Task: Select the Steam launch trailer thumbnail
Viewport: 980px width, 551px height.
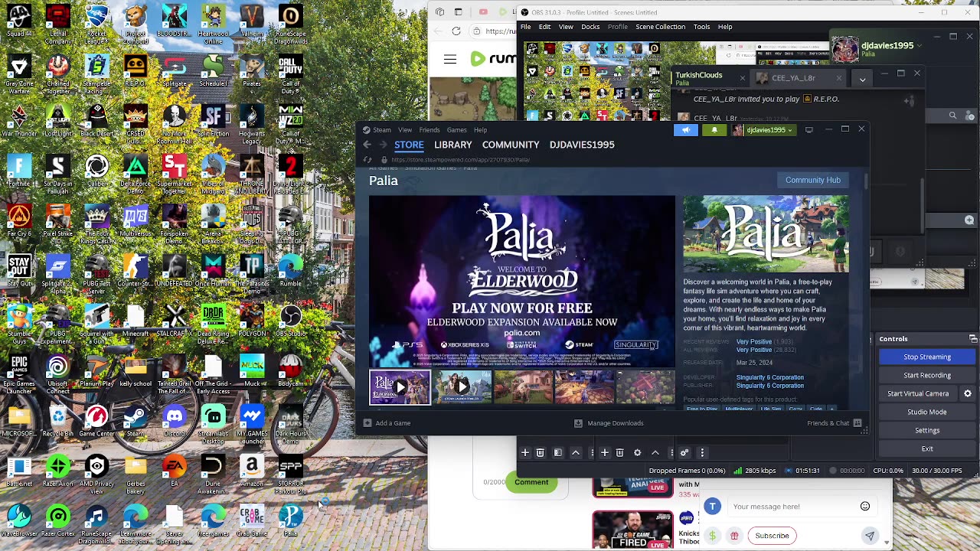Action: [x=462, y=387]
